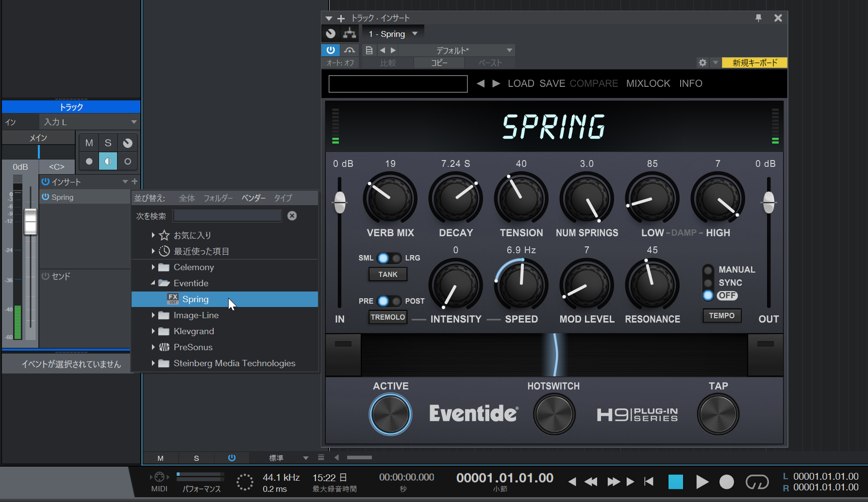
Task: Go to previous preset arrow in host bar
Action: click(383, 50)
